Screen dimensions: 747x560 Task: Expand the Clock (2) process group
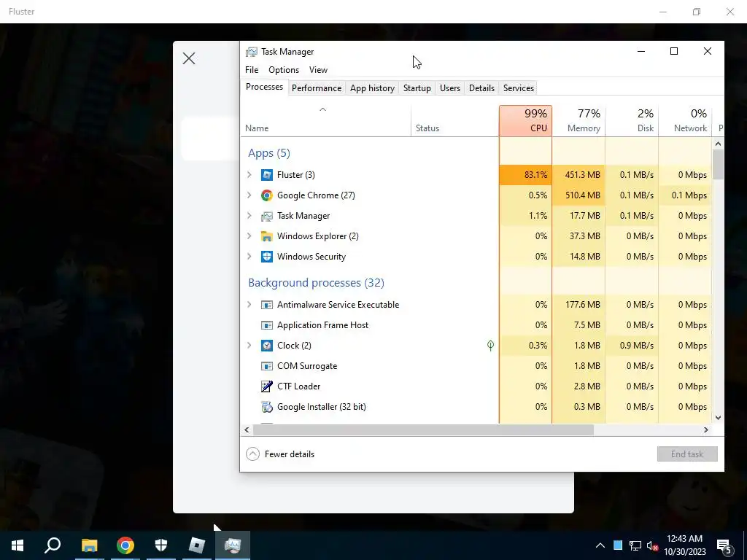[249, 346]
